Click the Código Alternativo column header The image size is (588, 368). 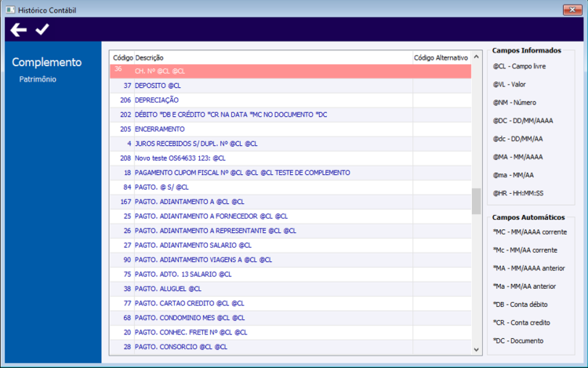441,58
